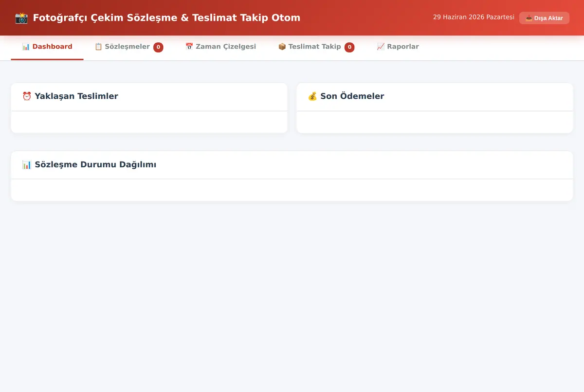Click the camera icon in the header
The height and width of the screenshot is (392, 584).
pos(21,18)
